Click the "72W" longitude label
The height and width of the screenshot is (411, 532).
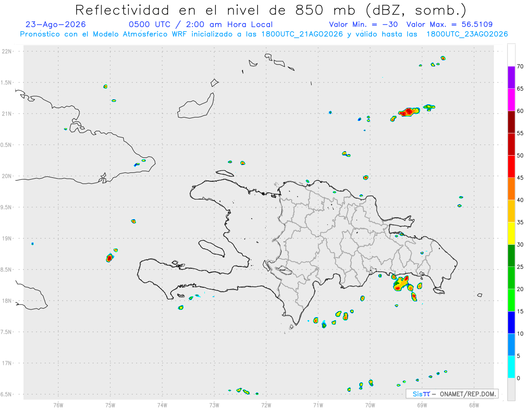click(x=266, y=405)
